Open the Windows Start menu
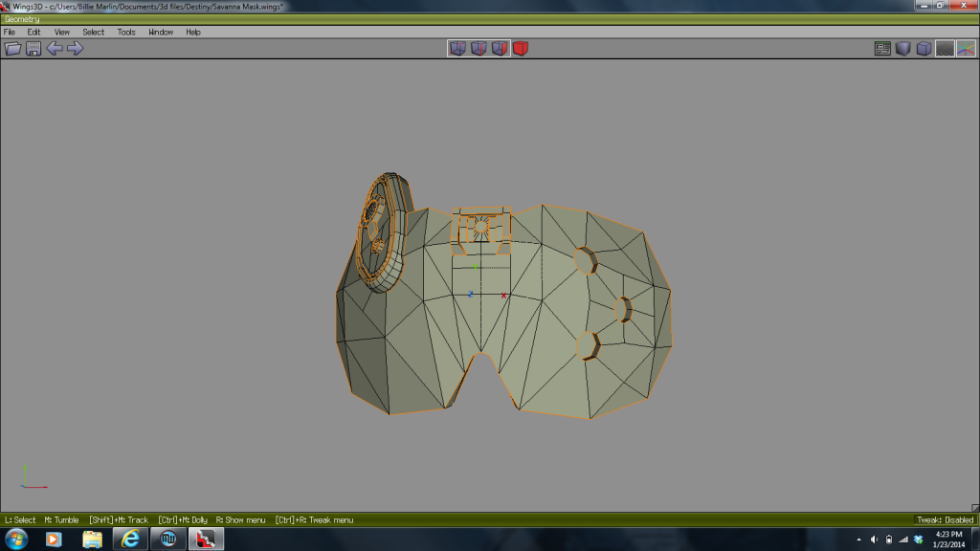980x551 pixels. click(x=16, y=540)
